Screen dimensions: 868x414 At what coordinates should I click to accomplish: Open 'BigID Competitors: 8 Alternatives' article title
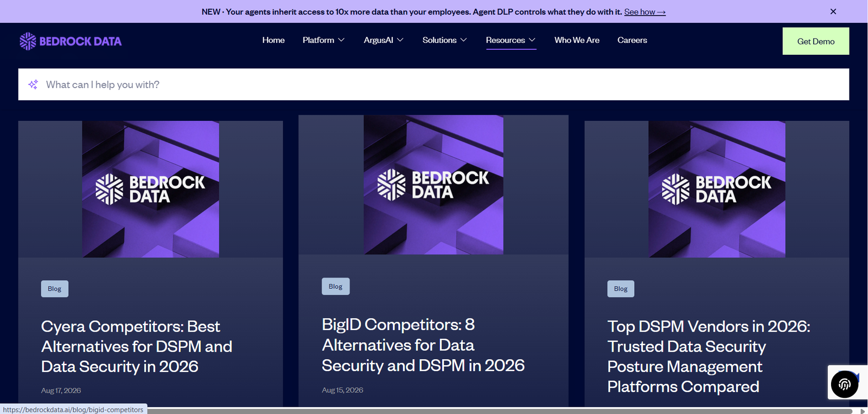point(423,345)
